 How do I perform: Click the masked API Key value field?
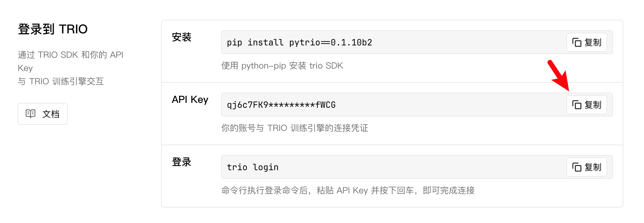click(x=371, y=105)
